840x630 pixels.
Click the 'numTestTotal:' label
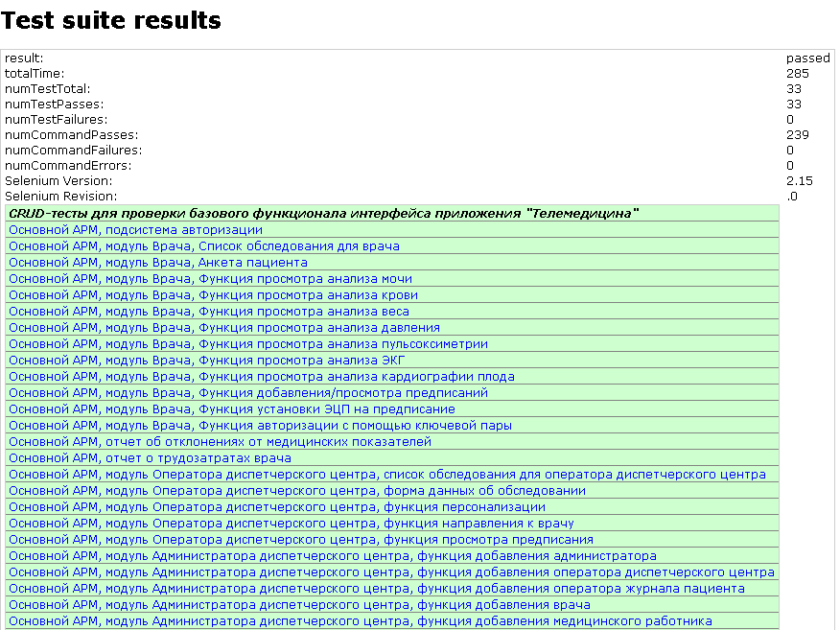pos(48,88)
